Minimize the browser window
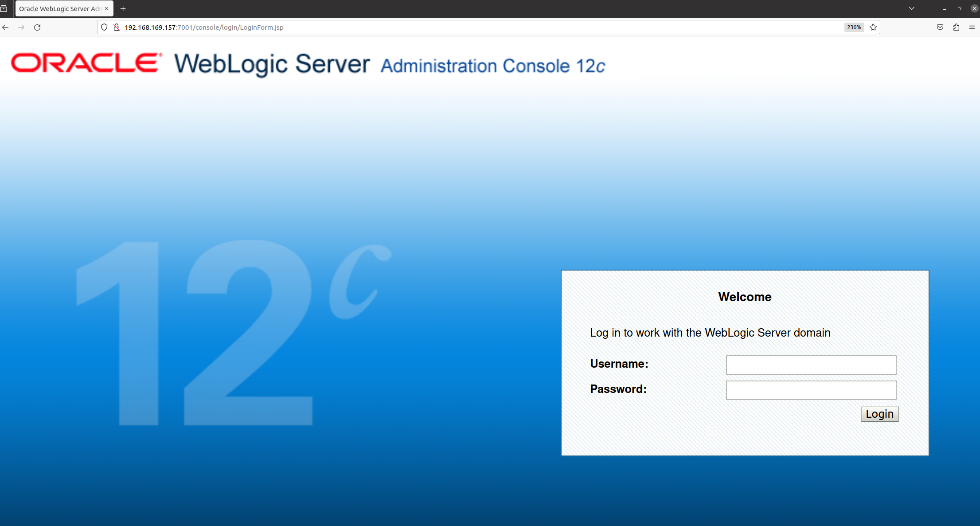This screenshot has height=526, width=980. [x=944, y=8]
